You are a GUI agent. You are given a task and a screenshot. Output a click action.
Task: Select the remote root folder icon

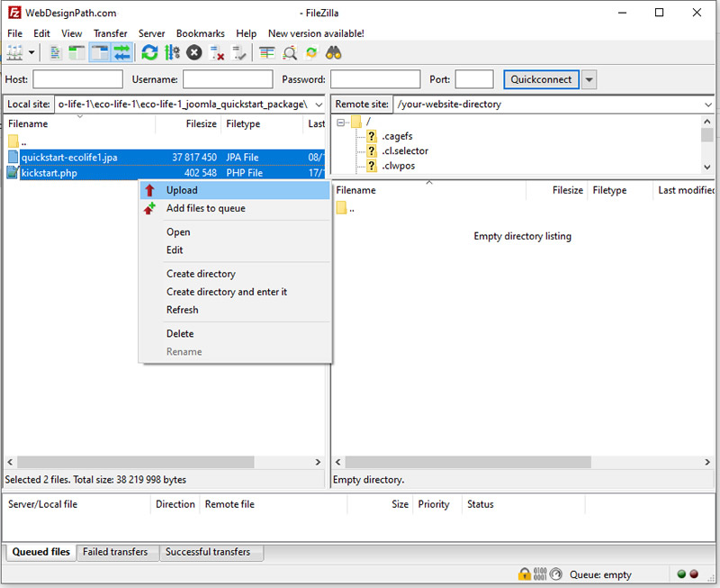[356, 122]
